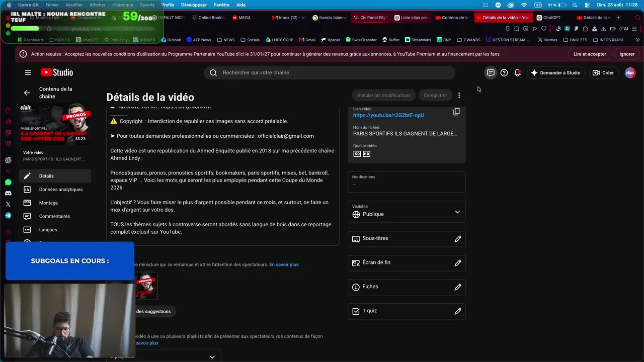Switch to the Liste clips tab
The width and height of the screenshot is (644, 362).
click(412, 18)
